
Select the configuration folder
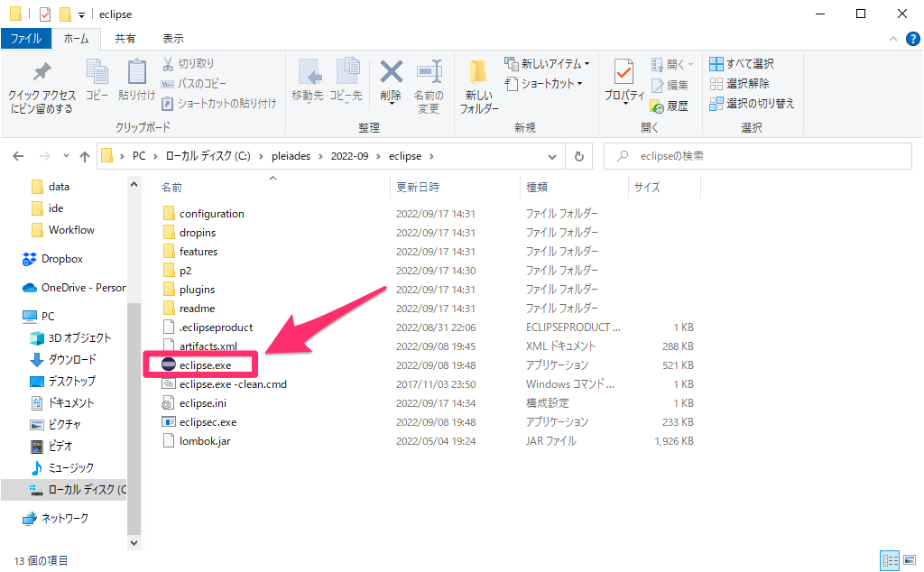[x=203, y=214]
